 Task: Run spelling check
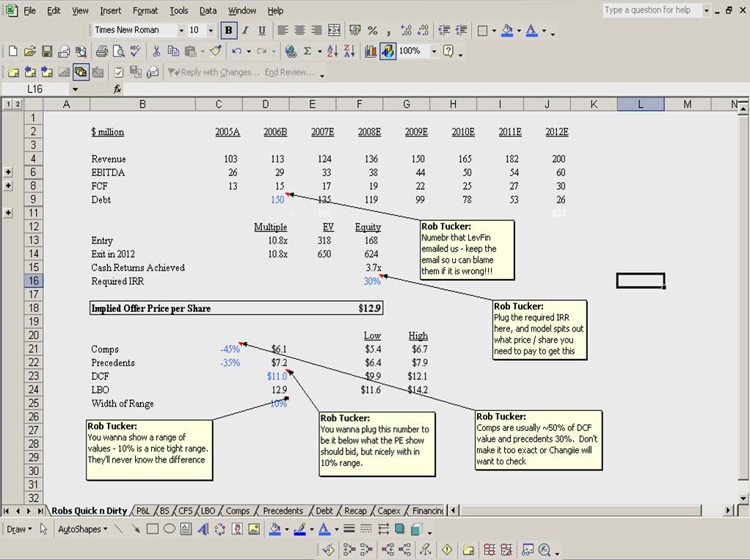[x=135, y=51]
